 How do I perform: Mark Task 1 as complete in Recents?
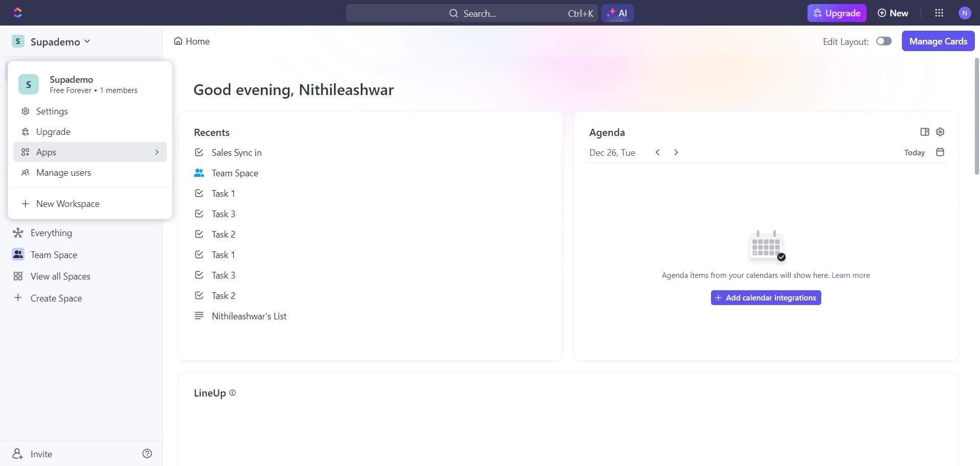(199, 193)
